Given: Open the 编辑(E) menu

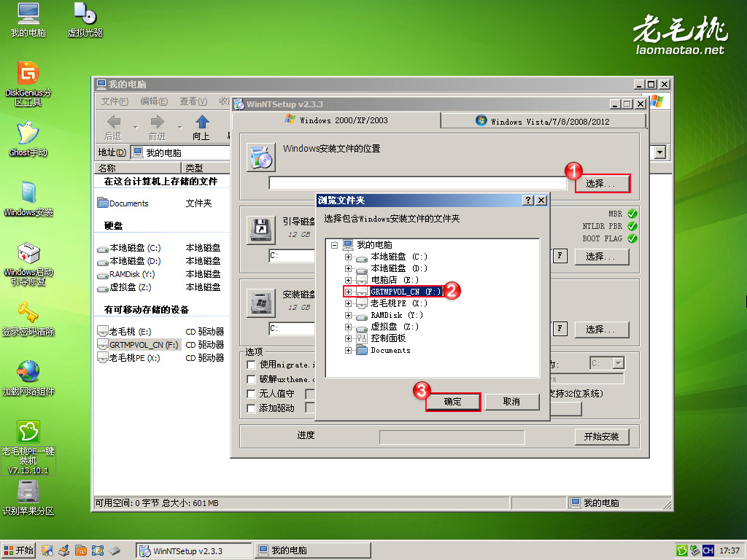Looking at the screenshot, I should (x=154, y=101).
